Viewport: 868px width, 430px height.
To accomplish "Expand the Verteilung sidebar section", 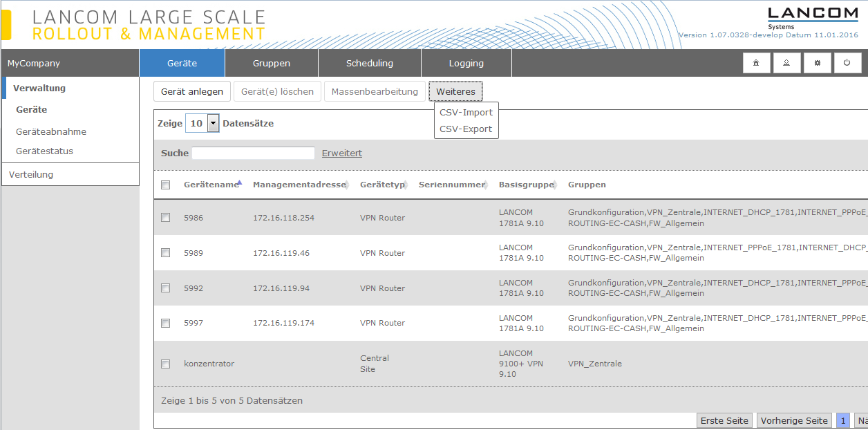I will tap(31, 175).
